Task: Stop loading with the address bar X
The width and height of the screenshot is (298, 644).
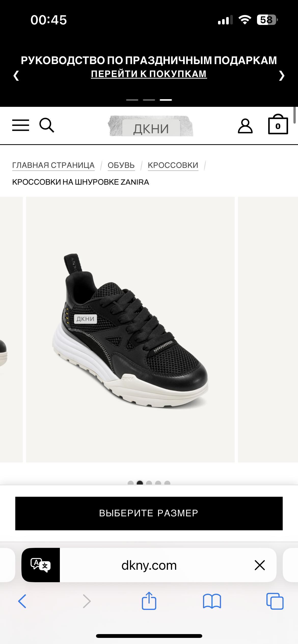Action: [x=260, y=565]
